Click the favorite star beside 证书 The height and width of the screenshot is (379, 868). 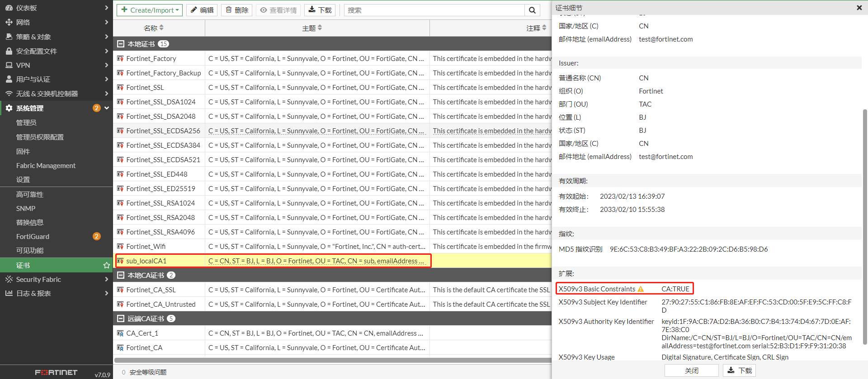[107, 265]
